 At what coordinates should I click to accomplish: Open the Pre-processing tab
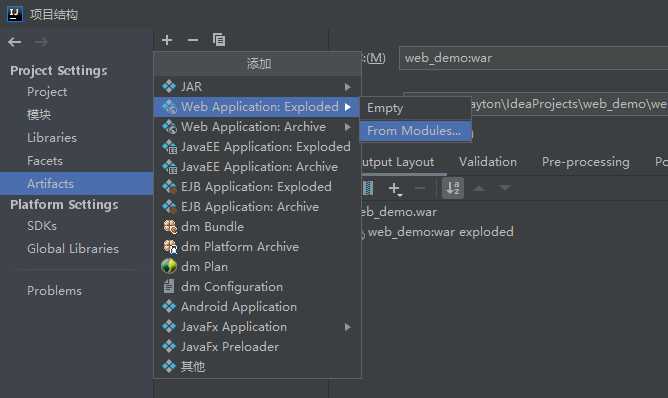[x=586, y=162]
